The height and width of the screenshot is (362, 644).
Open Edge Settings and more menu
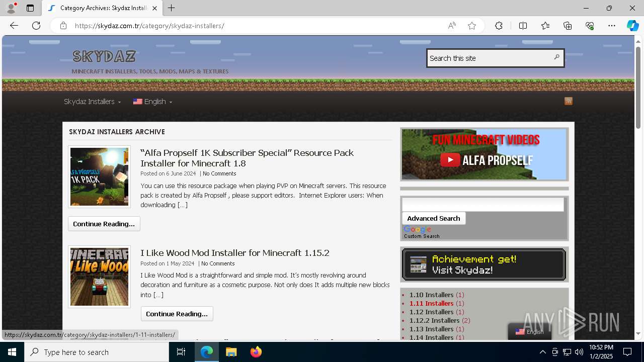click(612, 26)
